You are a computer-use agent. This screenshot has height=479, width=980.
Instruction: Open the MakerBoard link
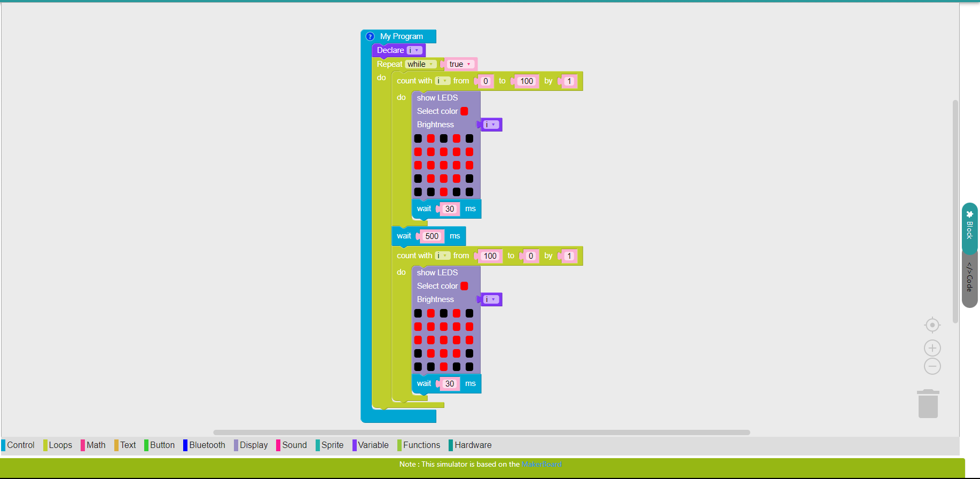tap(542, 464)
